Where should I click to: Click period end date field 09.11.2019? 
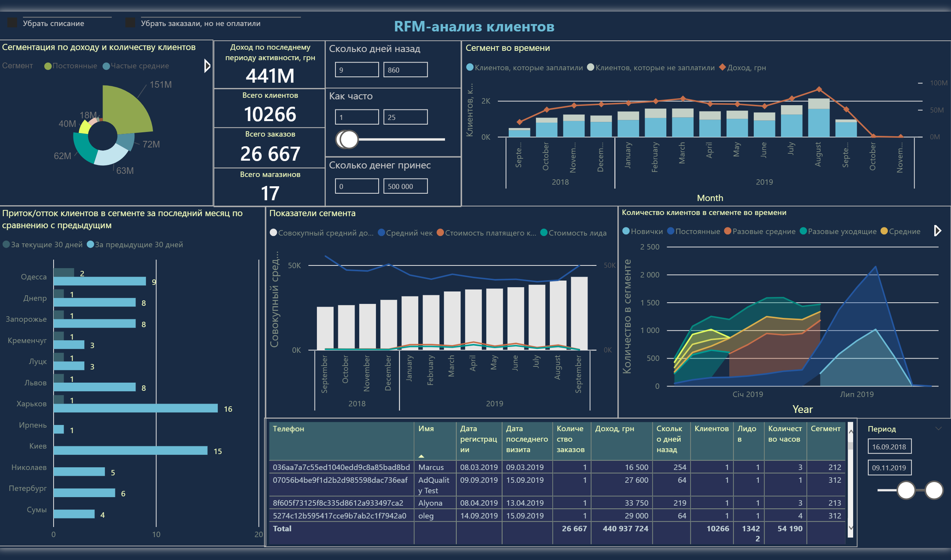(889, 468)
